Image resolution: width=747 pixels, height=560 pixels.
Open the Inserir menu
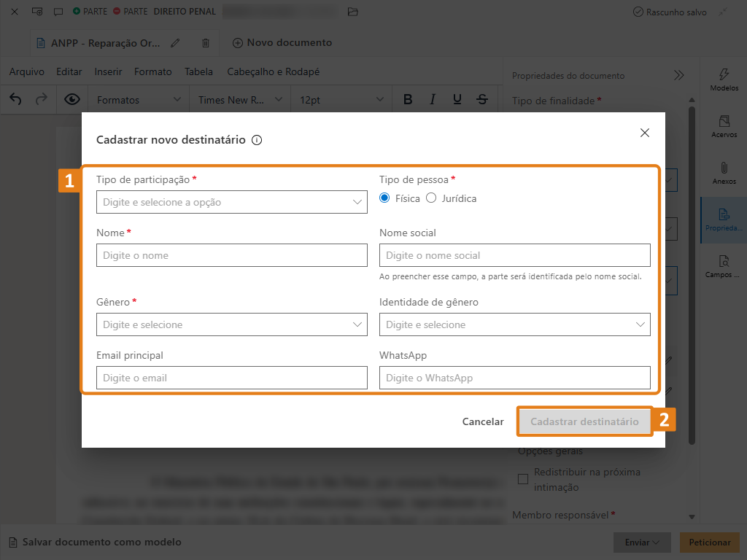click(x=108, y=71)
